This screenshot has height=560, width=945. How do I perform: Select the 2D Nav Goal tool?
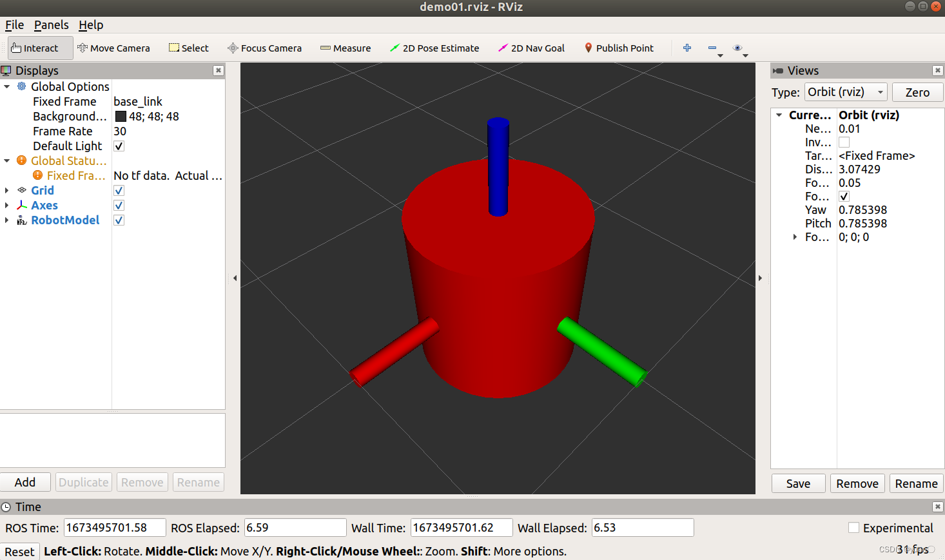[531, 48]
